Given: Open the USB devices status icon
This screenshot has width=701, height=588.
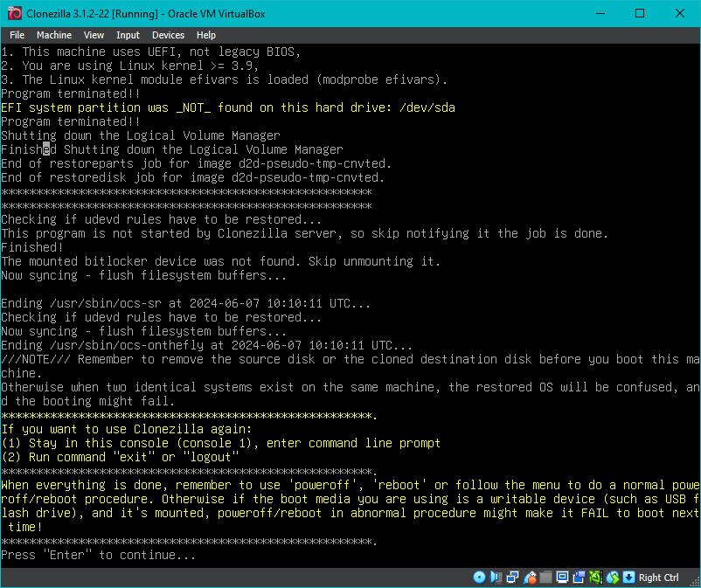Looking at the screenshot, I should tap(530, 578).
